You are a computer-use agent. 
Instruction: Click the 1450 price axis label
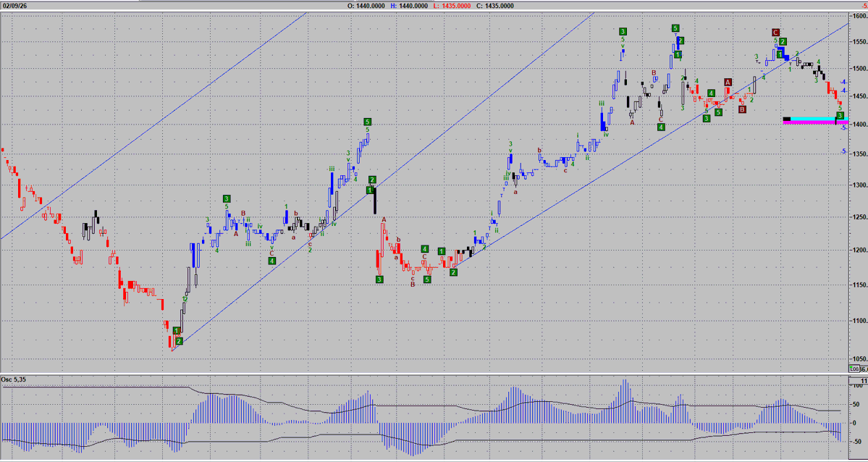pyautogui.click(x=860, y=96)
